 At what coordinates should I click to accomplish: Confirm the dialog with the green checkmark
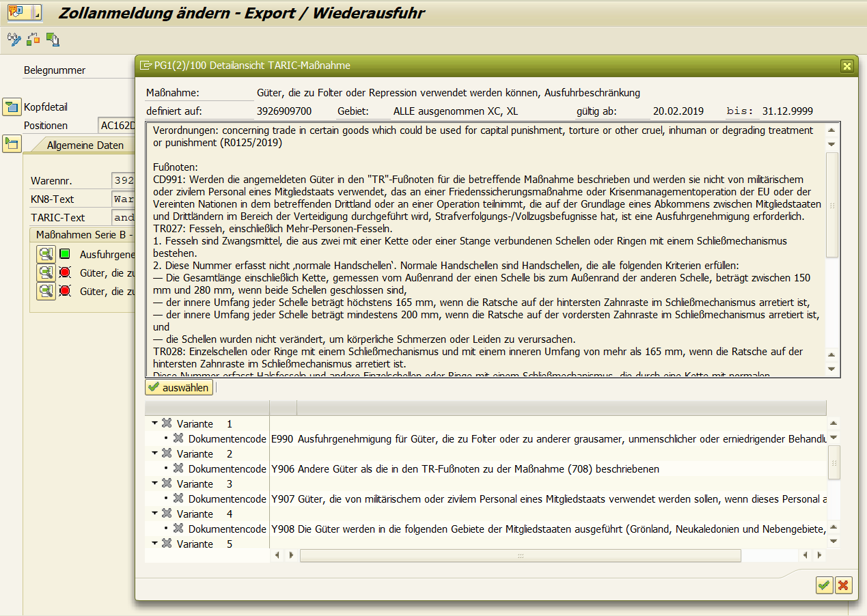tap(824, 585)
